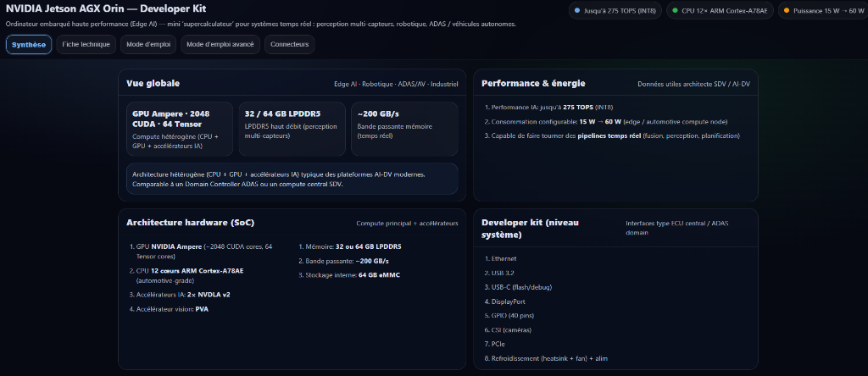Click the 'Vue globale' card heading

[x=153, y=84]
